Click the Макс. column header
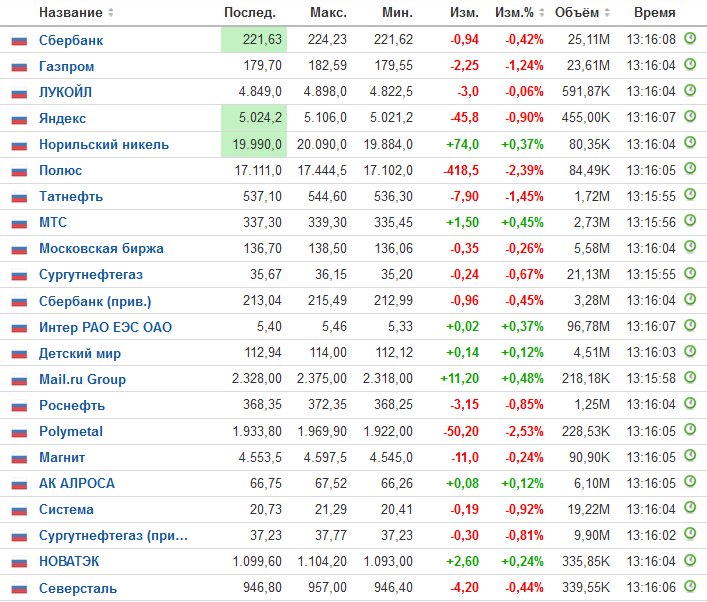 (x=328, y=13)
